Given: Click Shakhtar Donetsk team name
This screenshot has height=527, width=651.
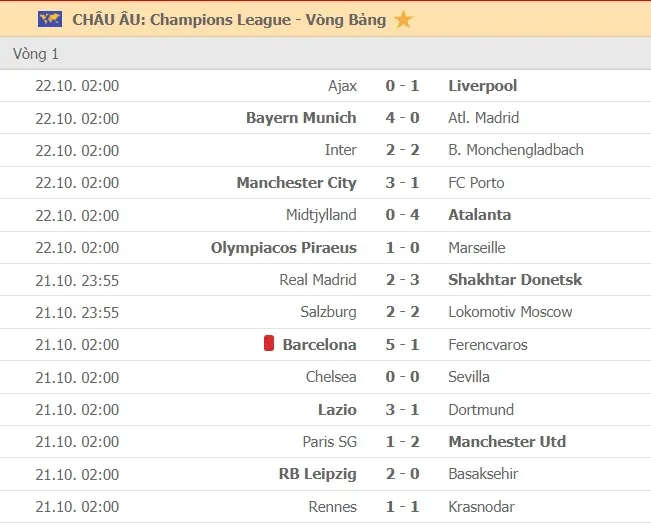Looking at the screenshot, I should click(516, 280).
